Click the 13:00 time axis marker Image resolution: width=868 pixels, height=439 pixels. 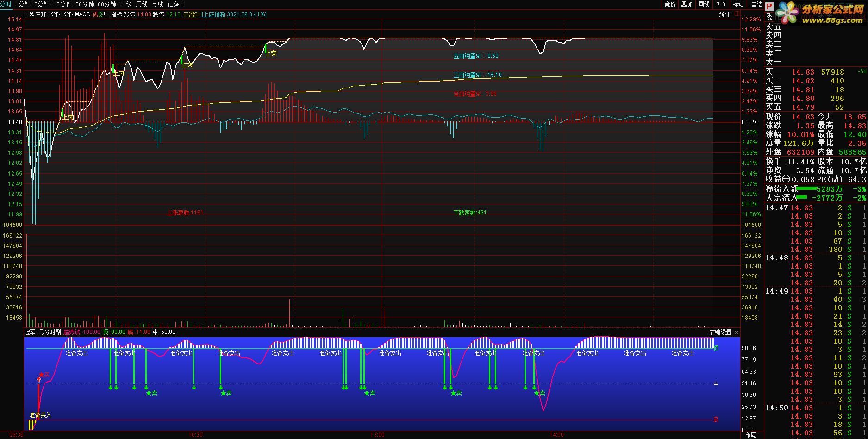pyautogui.click(x=377, y=435)
